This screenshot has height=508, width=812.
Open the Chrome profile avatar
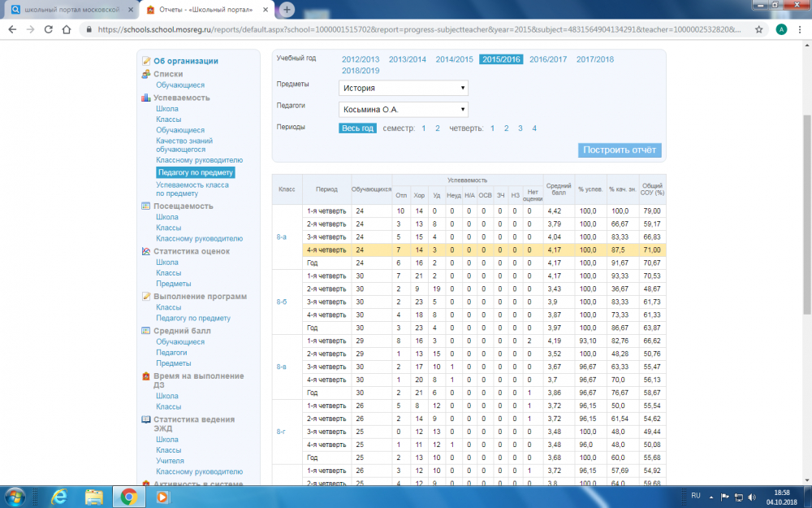(x=781, y=29)
